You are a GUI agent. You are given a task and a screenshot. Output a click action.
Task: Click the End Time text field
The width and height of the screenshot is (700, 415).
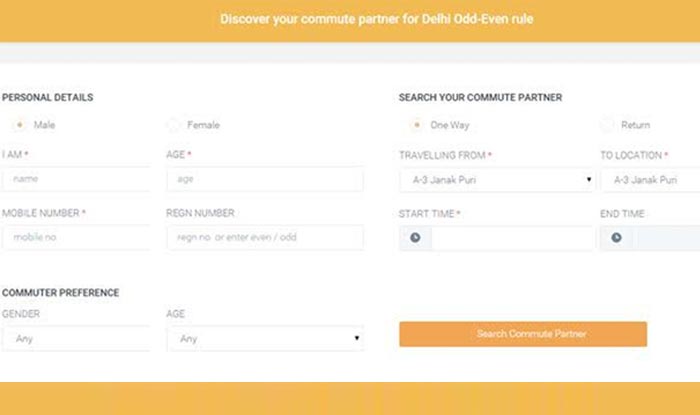(669, 238)
